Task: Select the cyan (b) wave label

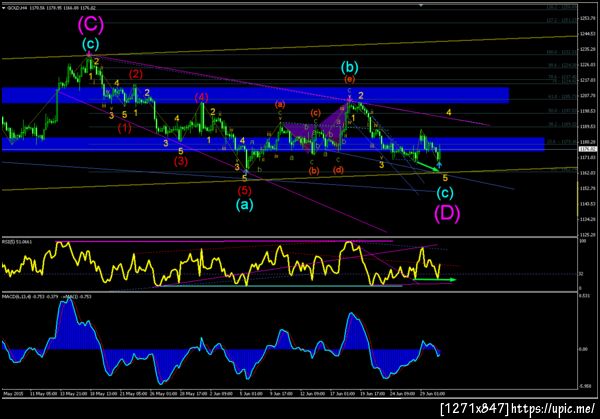Action: [350, 67]
